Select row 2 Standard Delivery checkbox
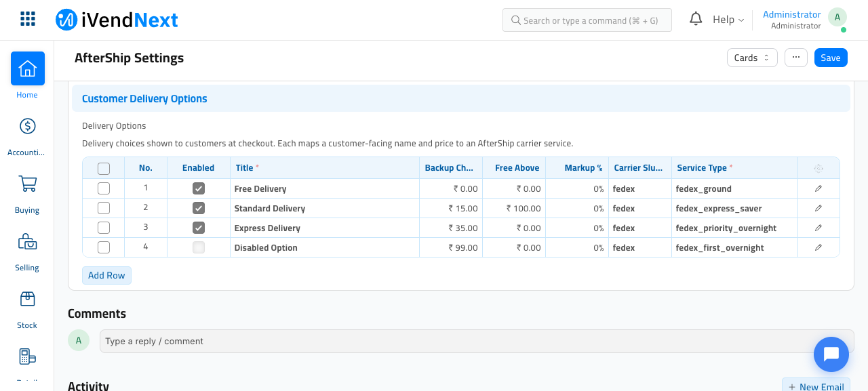The height and width of the screenshot is (391, 868). (104, 208)
